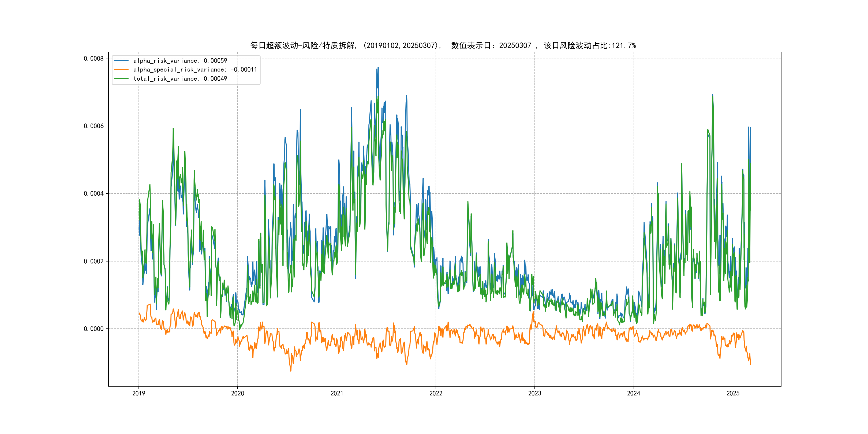Click the blue alpha_risk_variance legend line
Viewport: 868px width, 434px height.
(x=121, y=61)
